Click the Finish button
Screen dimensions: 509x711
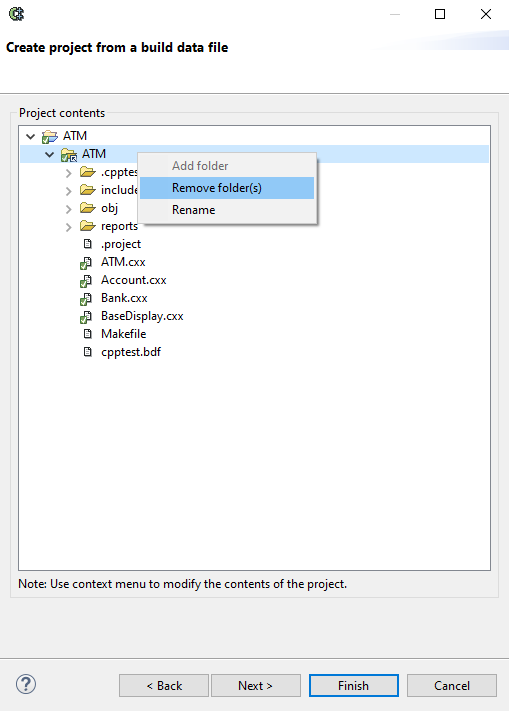coord(354,685)
